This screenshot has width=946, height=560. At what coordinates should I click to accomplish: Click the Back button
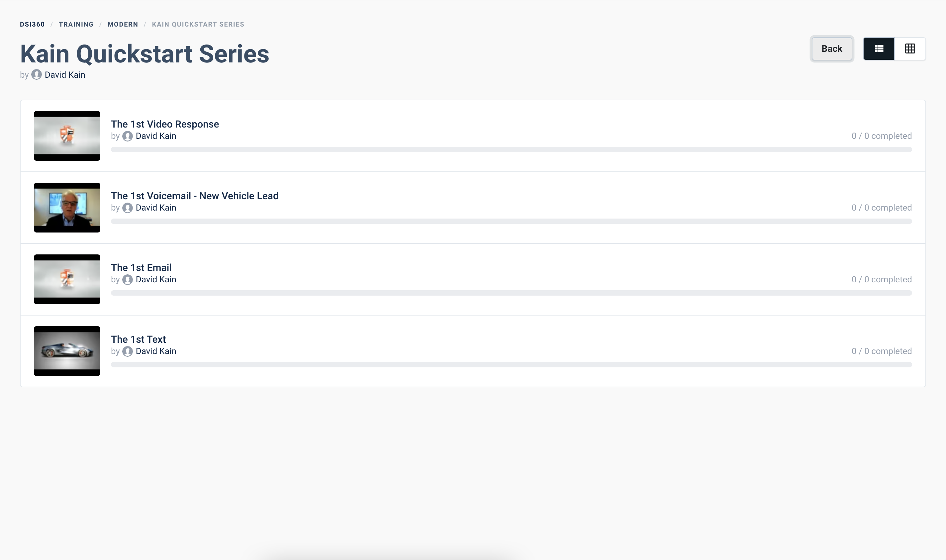(x=832, y=49)
